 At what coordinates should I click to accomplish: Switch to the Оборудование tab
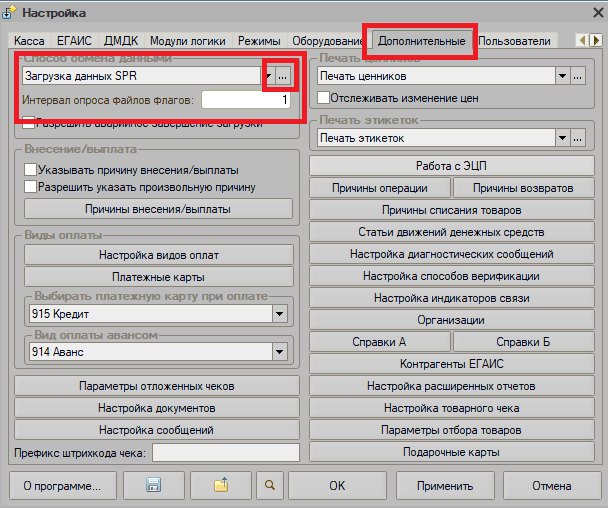(328, 41)
